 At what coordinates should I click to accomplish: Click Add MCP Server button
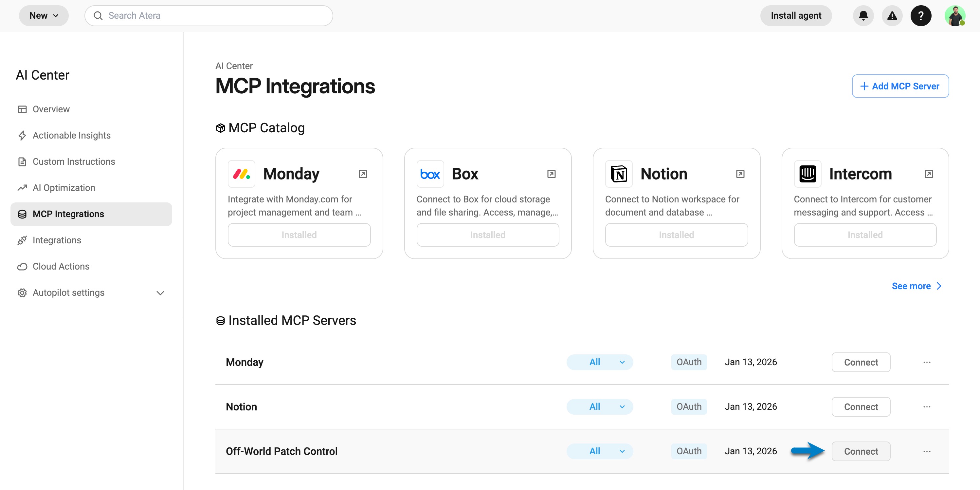900,86
